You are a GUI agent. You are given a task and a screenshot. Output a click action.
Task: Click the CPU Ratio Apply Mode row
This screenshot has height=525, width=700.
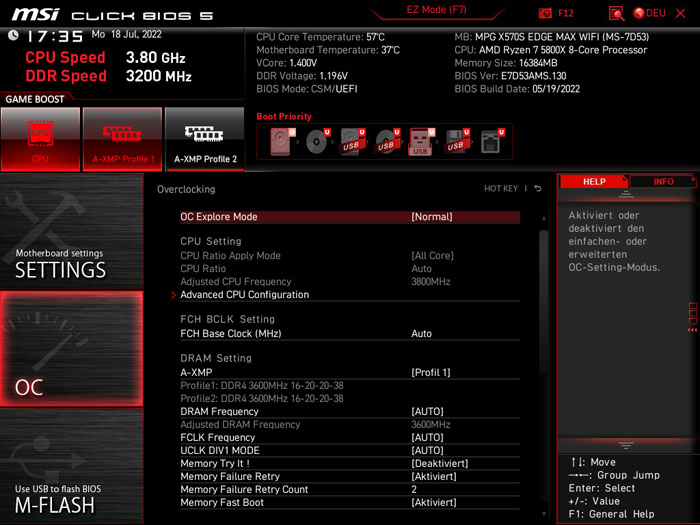click(x=350, y=256)
